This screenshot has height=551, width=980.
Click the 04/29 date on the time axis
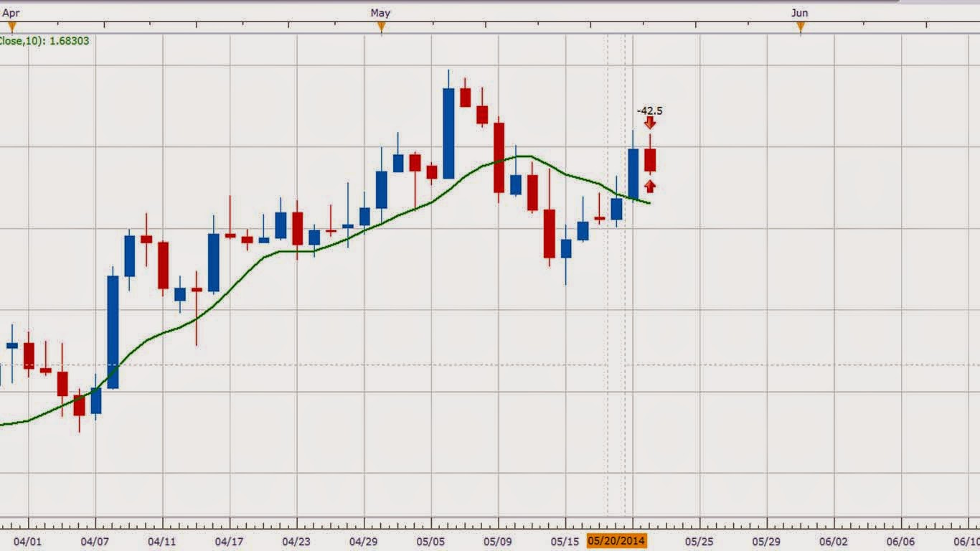(363, 541)
